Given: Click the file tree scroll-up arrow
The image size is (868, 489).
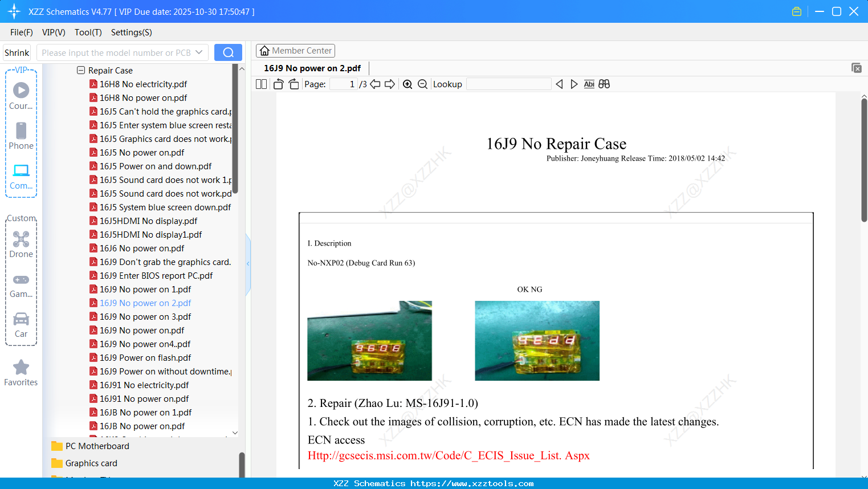Looking at the screenshot, I should pos(242,69).
